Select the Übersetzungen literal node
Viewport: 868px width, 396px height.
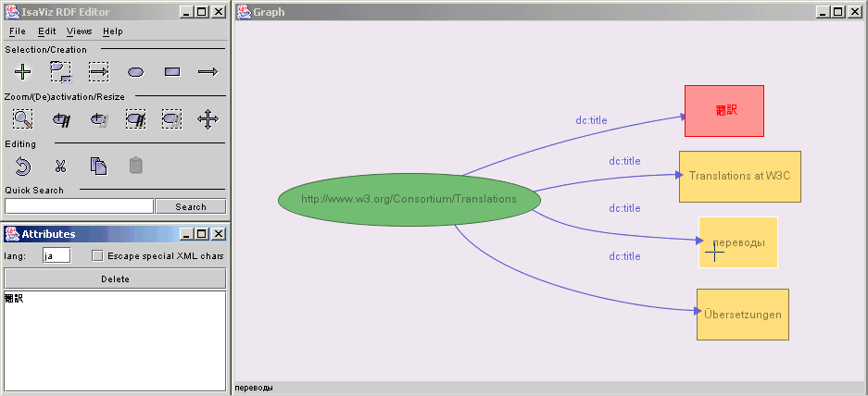(x=742, y=315)
